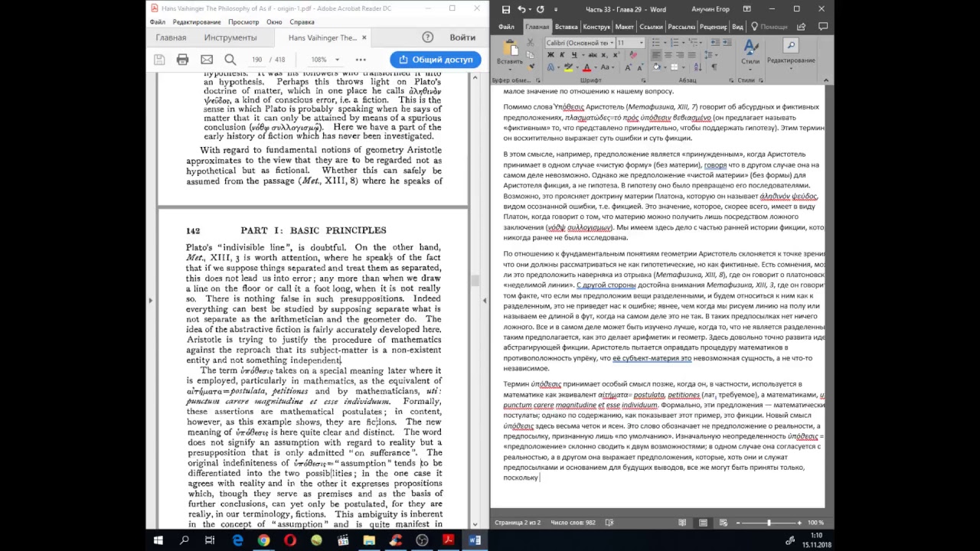Clear all formatting eraser icon in Word
Image resolution: width=980 pixels, height=551 pixels.
(633, 55)
